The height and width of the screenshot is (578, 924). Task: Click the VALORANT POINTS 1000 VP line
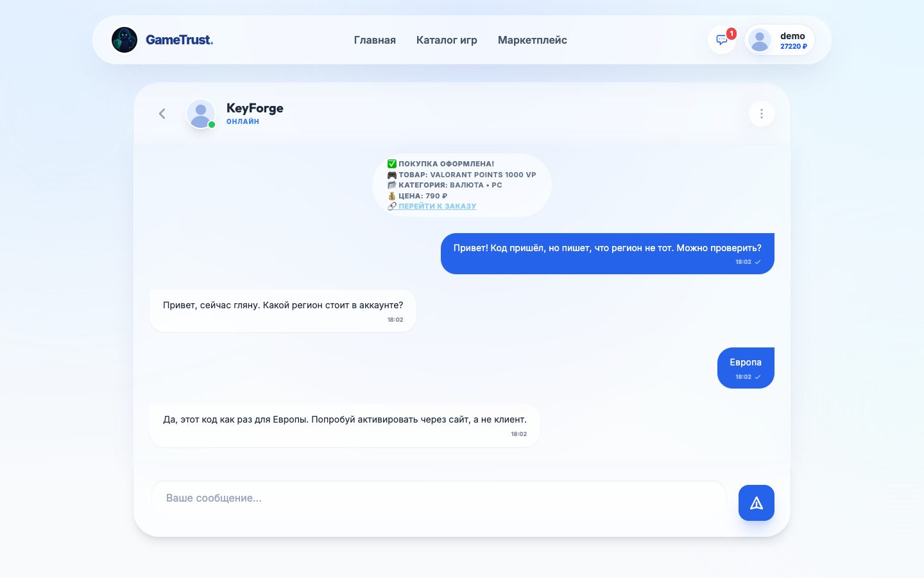(461, 175)
